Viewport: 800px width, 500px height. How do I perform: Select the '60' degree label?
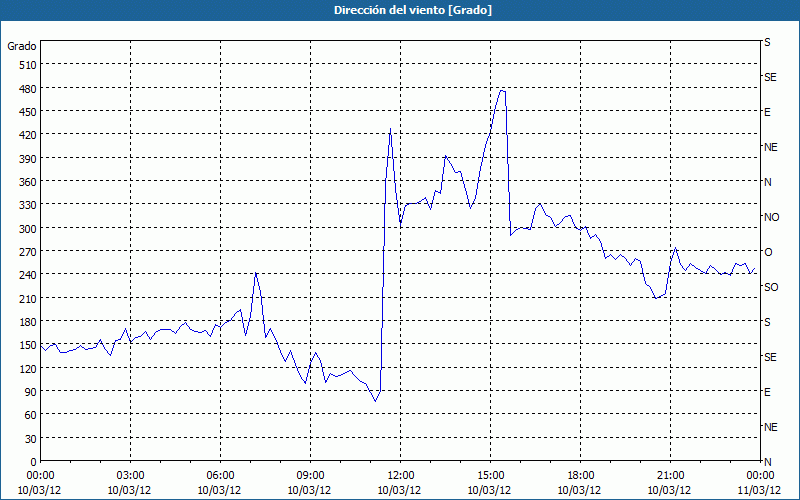[x=31, y=415]
